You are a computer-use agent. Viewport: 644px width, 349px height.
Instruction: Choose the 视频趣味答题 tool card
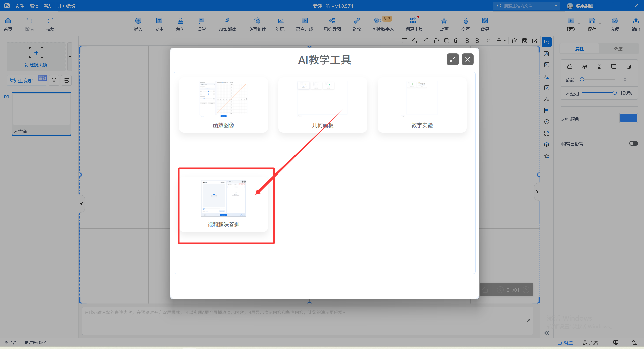223,204
